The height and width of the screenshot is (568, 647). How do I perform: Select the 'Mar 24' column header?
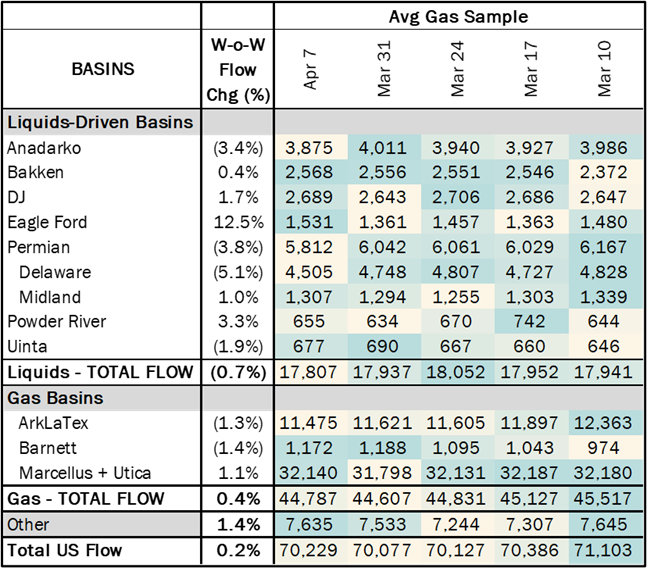tap(457, 69)
